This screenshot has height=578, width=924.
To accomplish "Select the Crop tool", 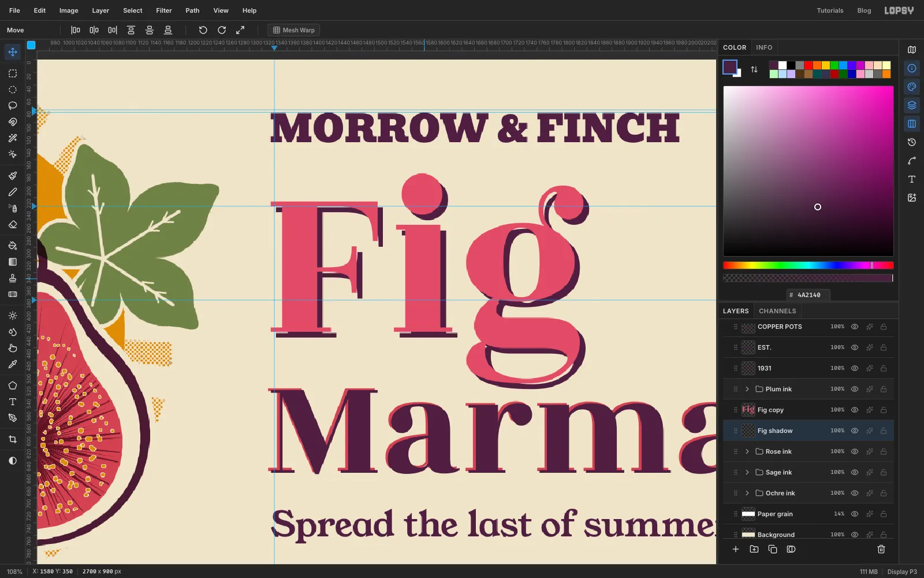I will pos(13,439).
